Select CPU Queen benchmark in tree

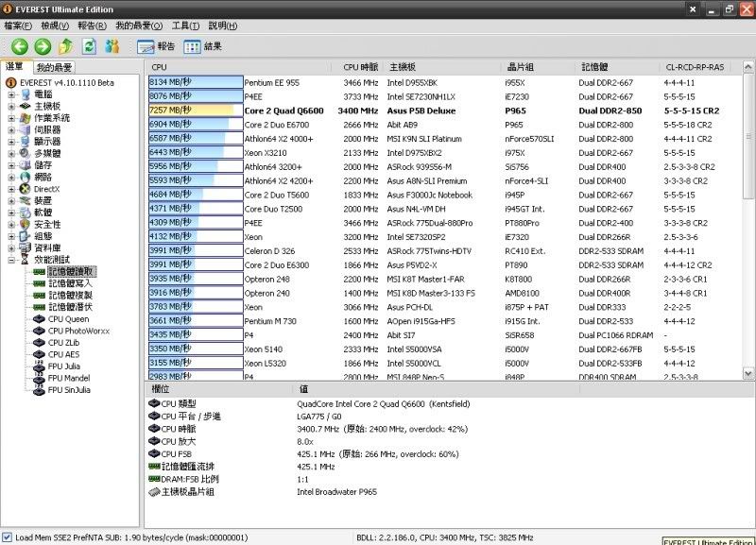point(68,319)
